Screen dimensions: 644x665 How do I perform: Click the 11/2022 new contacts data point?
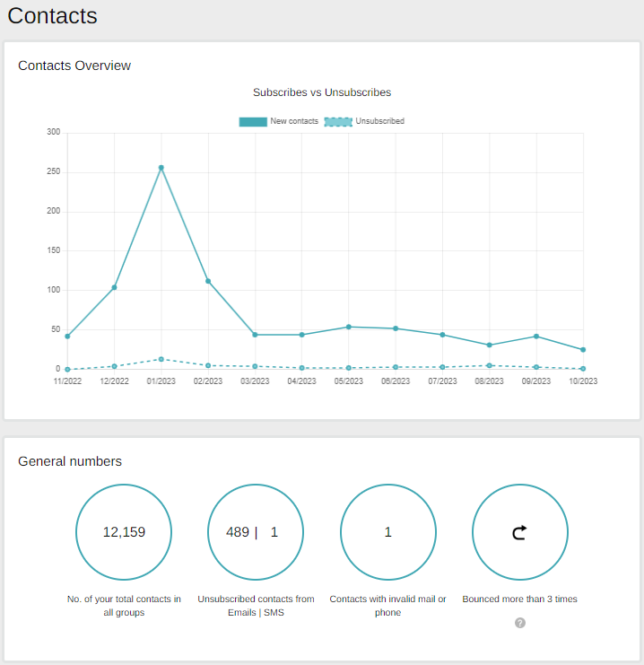[67, 337]
